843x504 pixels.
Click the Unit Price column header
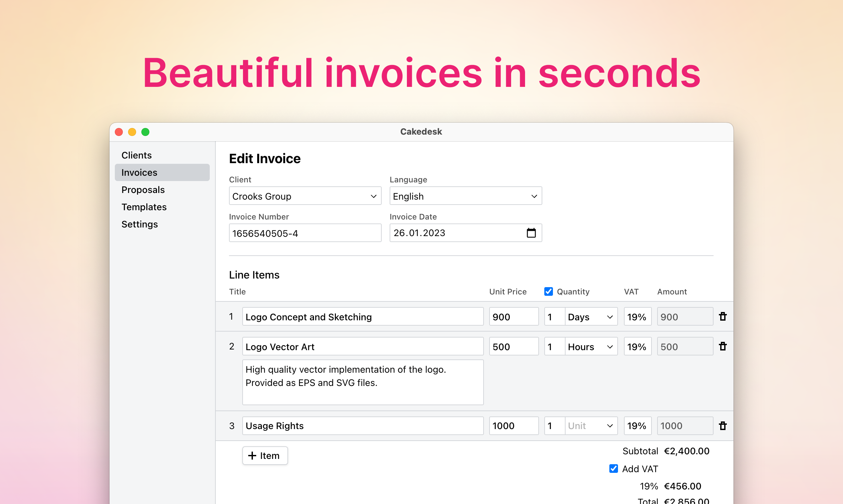coord(508,292)
